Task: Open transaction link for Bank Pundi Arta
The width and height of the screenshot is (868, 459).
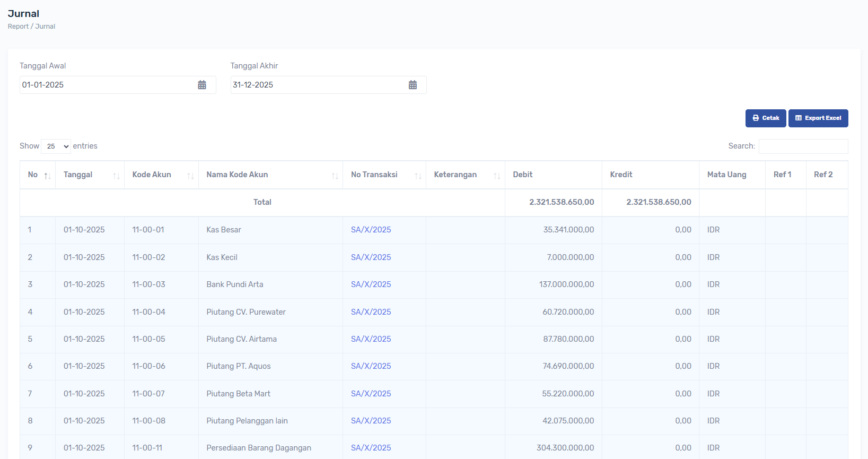Action: (371, 284)
